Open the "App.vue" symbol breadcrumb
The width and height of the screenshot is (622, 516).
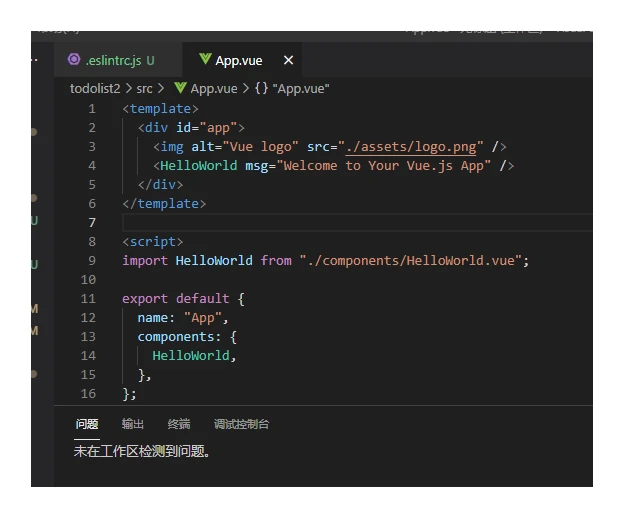(301, 88)
